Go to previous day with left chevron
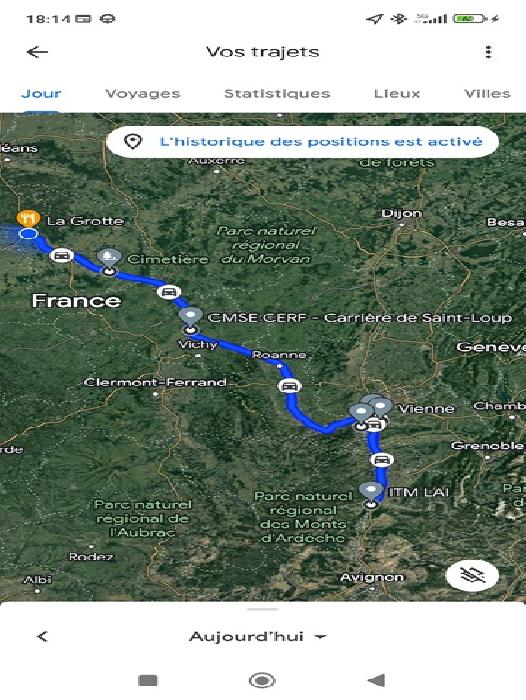Viewport: 526px width, 700px height. click(x=42, y=636)
